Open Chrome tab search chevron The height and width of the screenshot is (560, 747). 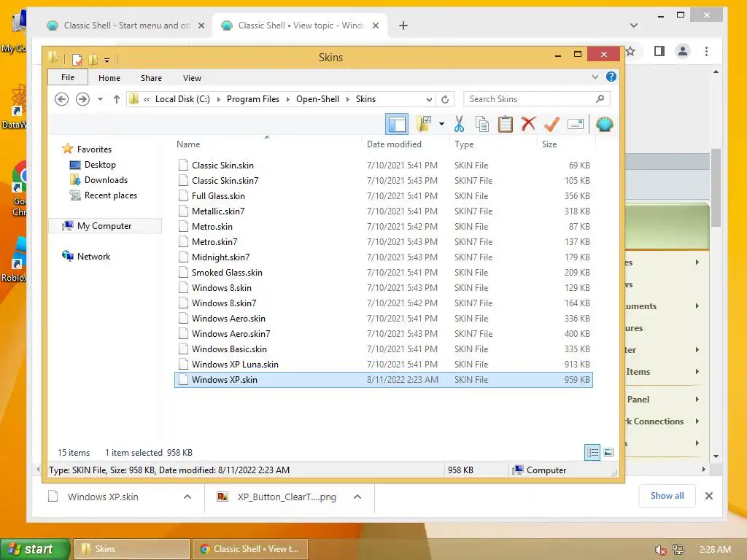click(x=634, y=26)
